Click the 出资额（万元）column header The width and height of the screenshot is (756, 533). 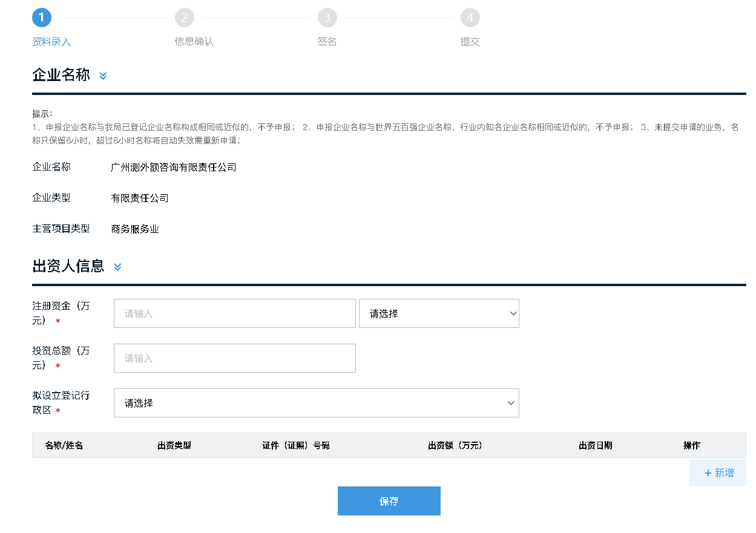[455, 445]
